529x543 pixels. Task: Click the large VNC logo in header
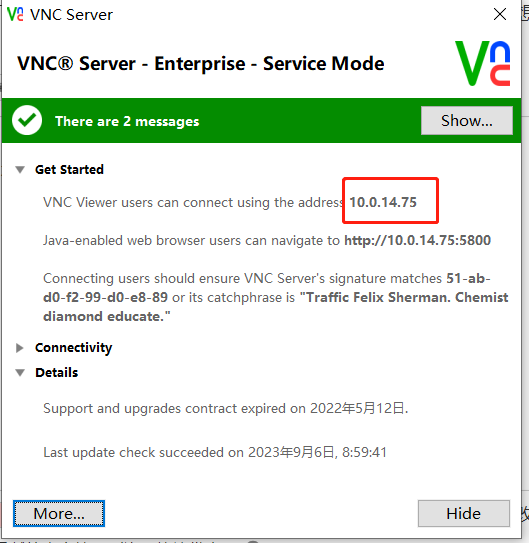coord(483,63)
